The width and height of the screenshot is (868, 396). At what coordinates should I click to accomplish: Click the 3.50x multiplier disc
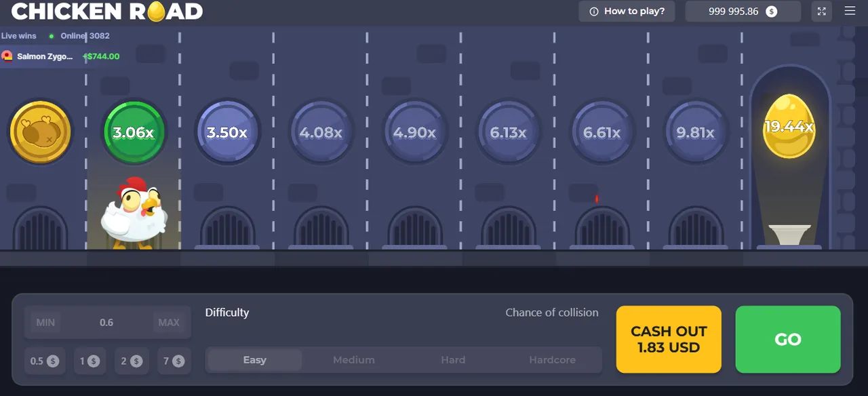(227, 132)
